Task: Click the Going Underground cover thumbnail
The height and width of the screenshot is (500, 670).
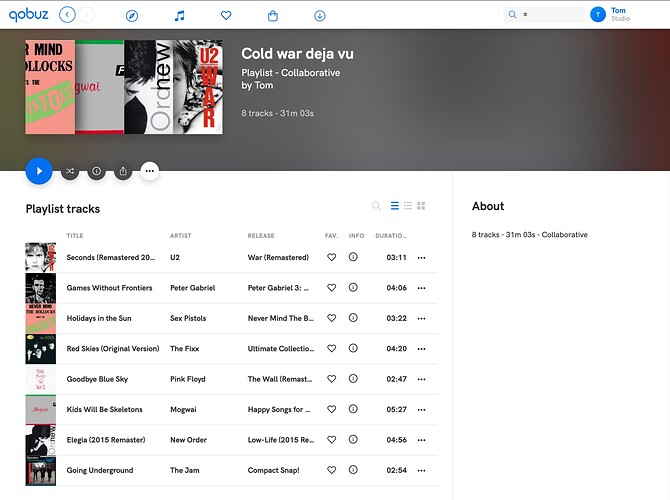Action: (41, 471)
